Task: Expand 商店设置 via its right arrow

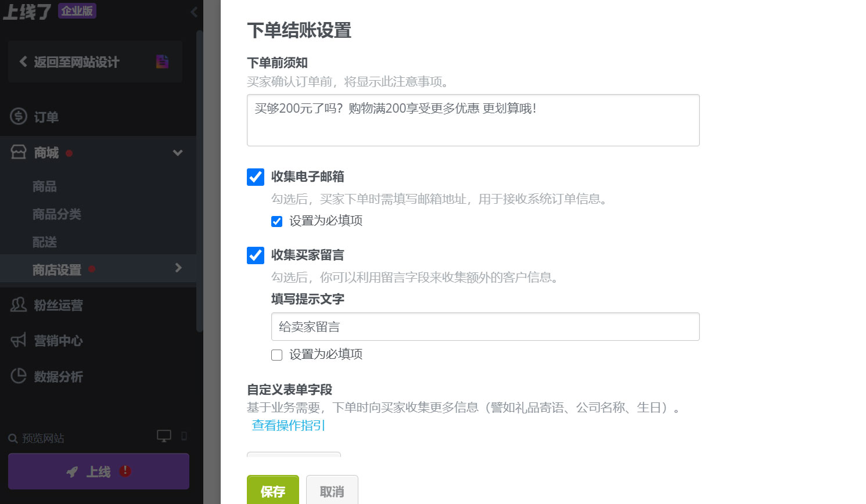Action: click(x=178, y=268)
